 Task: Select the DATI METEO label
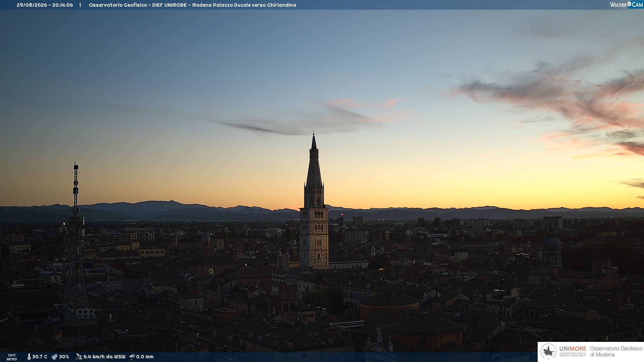click(x=12, y=357)
